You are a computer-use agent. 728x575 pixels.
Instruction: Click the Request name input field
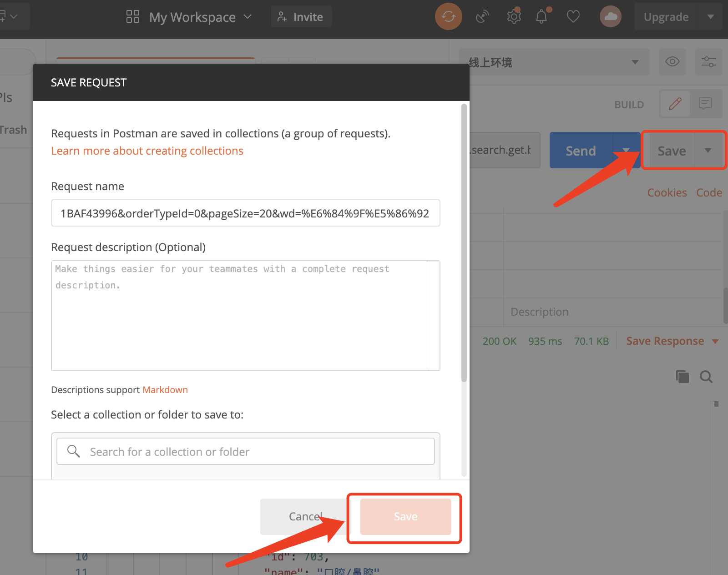tap(246, 213)
